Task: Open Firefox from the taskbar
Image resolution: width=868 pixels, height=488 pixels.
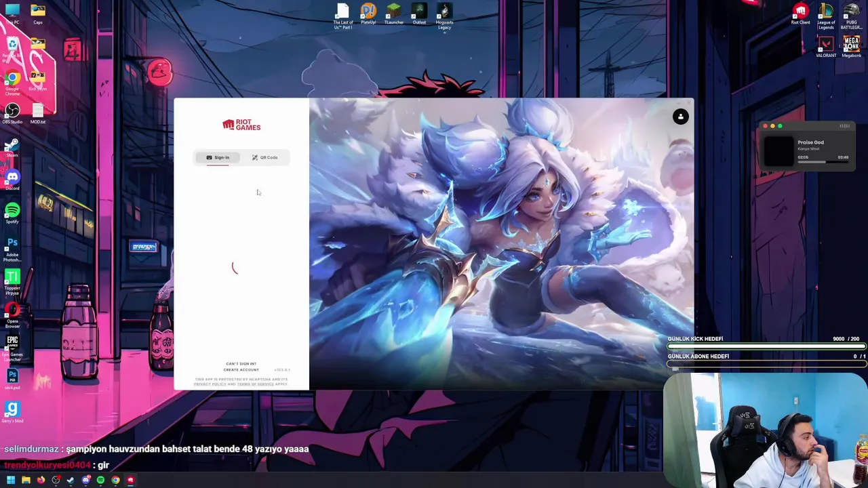Action: (41, 480)
